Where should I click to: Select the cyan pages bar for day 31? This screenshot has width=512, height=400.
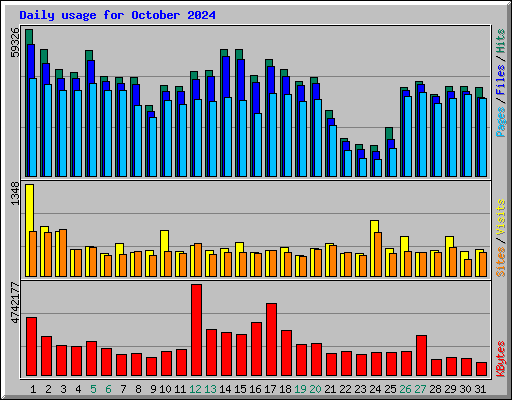483,137
